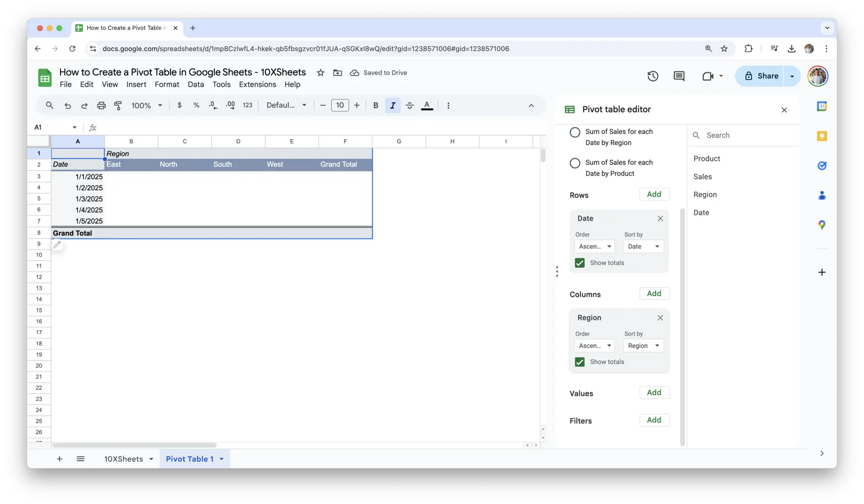The height and width of the screenshot is (504, 864).
Task: Star this spreadsheet document
Action: (x=320, y=73)
